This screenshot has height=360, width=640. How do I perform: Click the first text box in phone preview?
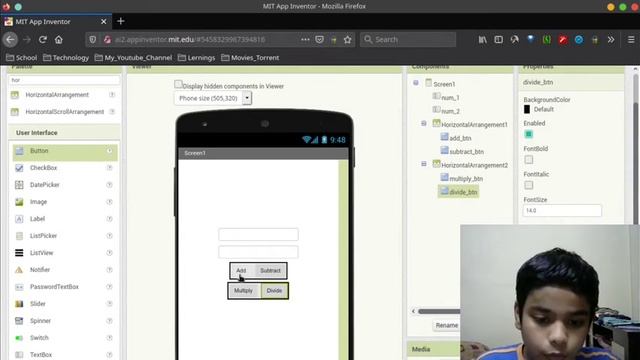click(258, 235)
